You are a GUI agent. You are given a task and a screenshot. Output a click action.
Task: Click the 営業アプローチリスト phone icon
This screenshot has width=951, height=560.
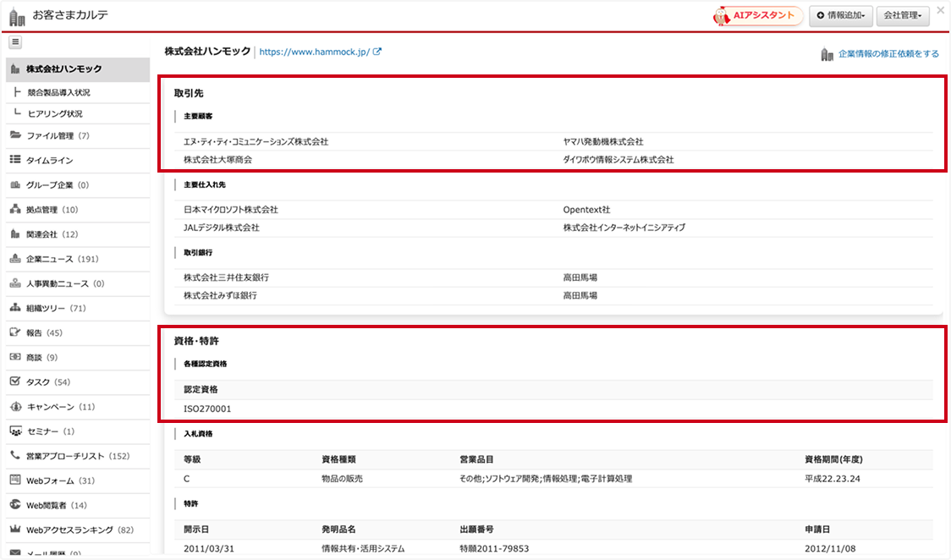[15, 456]
